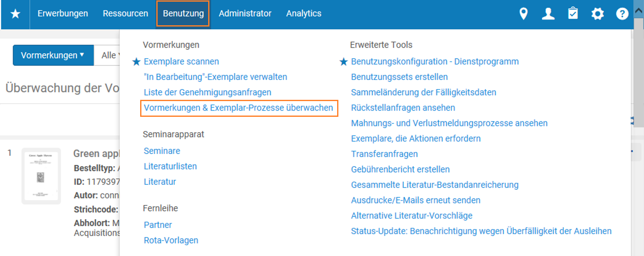
Task: Open the help question mark icon
Action: (x=622, y=14)
